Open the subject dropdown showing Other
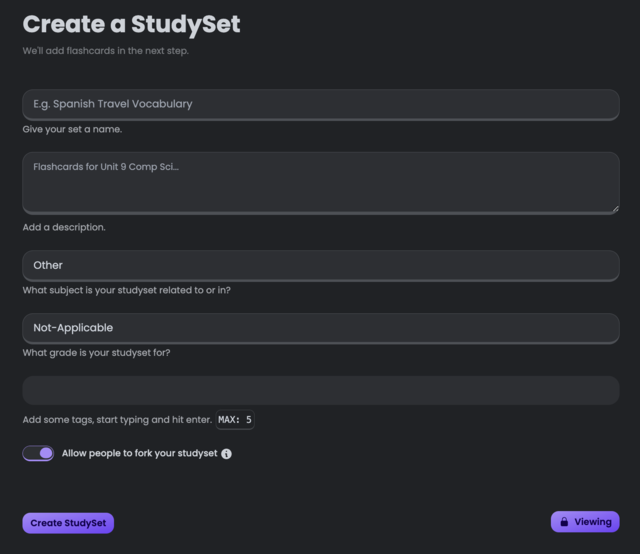 (321, 265)
